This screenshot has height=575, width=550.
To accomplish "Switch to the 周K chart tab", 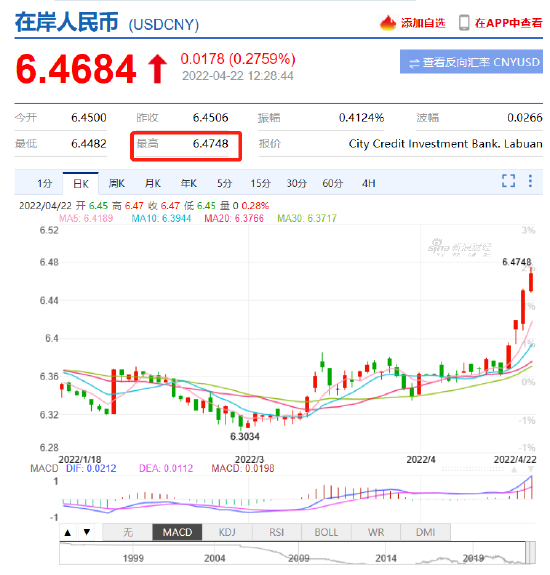I will coord(117,183).
